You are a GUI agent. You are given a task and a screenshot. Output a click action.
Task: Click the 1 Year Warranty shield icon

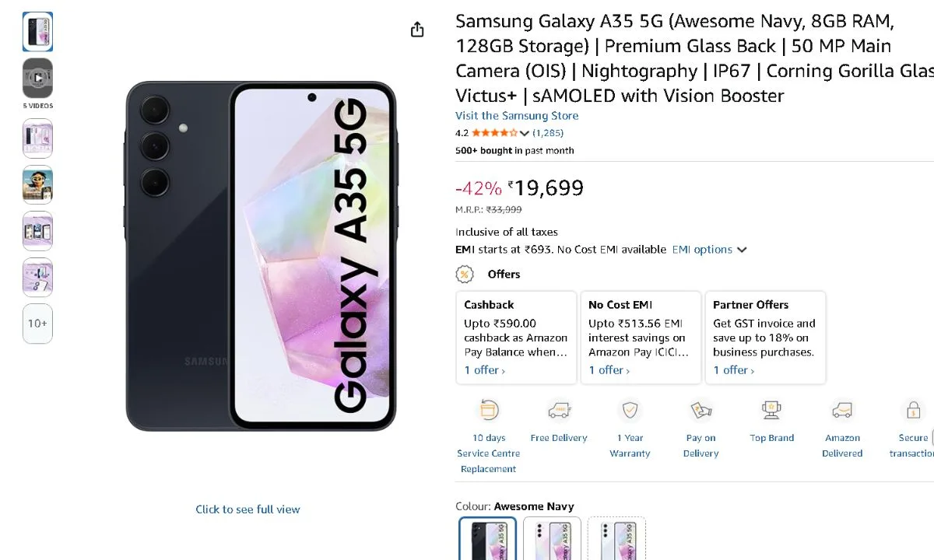point(629,410)
